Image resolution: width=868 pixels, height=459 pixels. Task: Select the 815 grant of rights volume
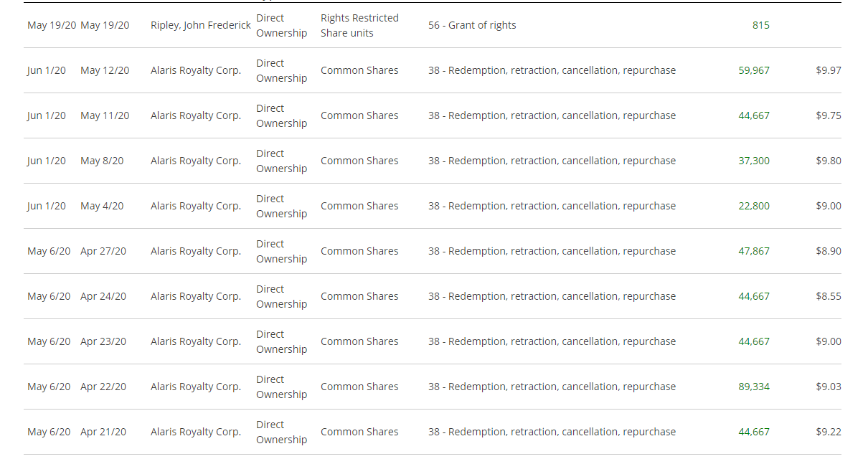click(761, 25)
